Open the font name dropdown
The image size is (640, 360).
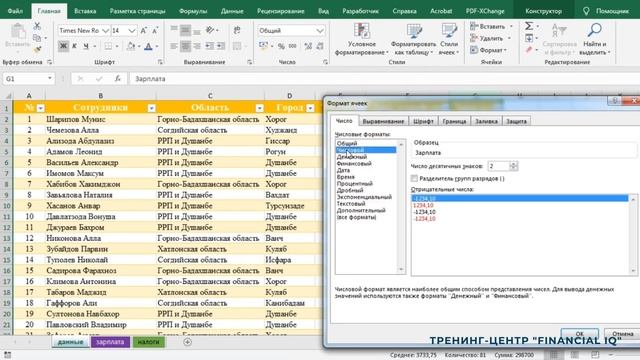[105, 31]
